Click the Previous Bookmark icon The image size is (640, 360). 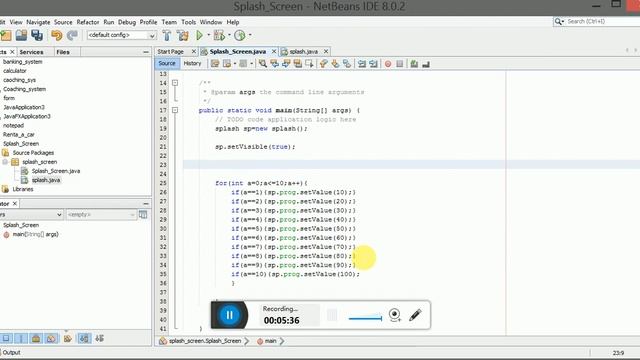tap(324, 64)
